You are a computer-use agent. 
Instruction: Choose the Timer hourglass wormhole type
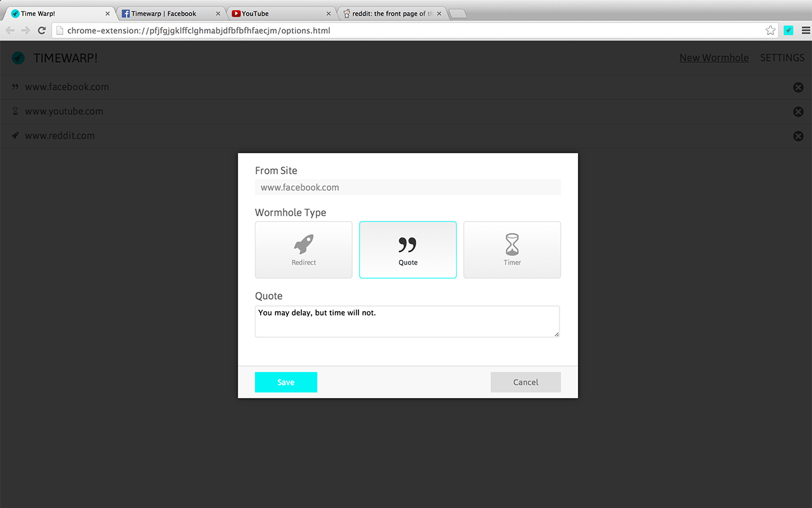pyautogui.click(x=512, y=250)
